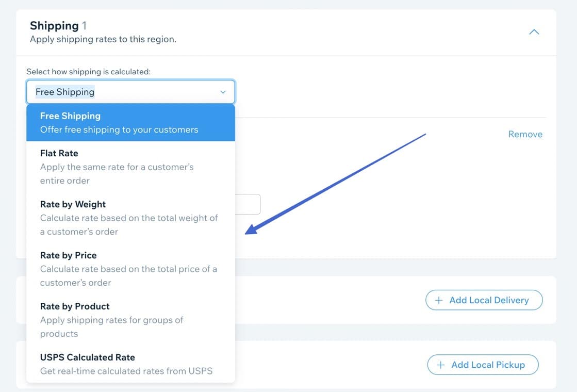Click the 'Apply shipping rates to this region' subtitle

pyautogui.click(x=103, y=39)
